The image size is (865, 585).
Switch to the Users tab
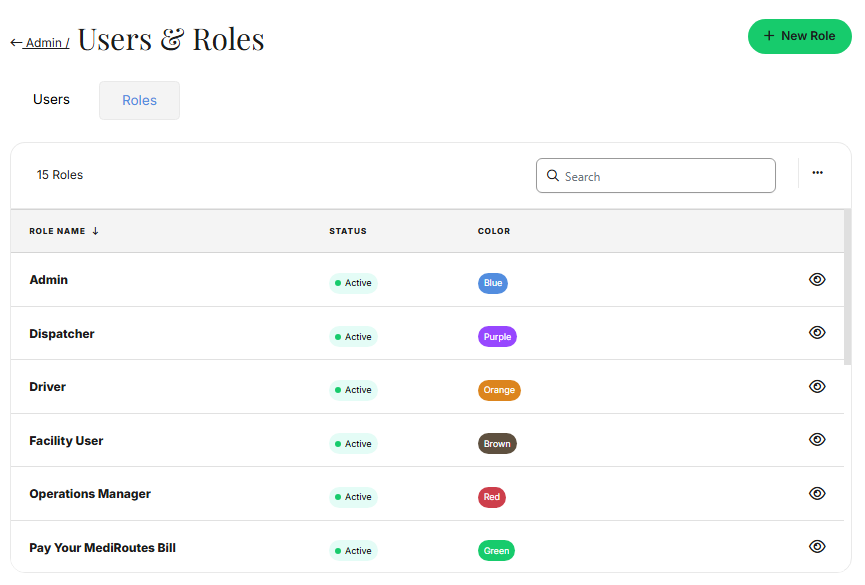click(x=51, y=99)
